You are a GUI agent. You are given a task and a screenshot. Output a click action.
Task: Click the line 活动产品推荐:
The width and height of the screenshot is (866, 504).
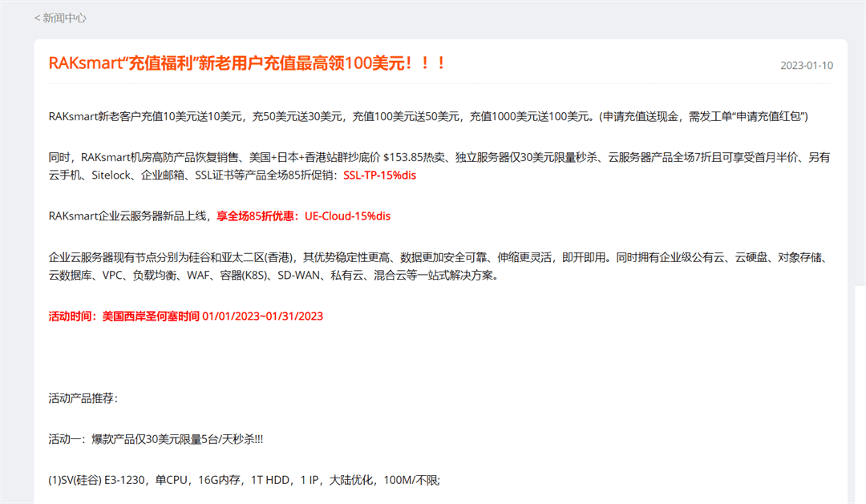83,398
